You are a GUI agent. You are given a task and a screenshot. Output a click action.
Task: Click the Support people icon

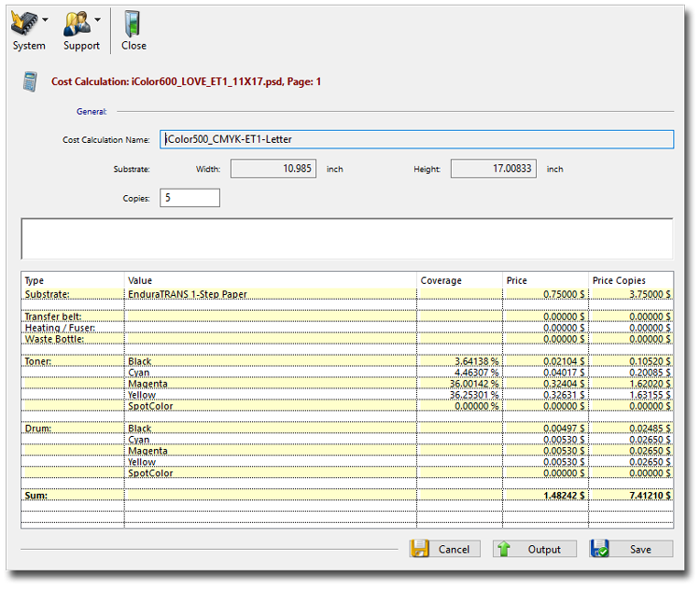point(77,21)
